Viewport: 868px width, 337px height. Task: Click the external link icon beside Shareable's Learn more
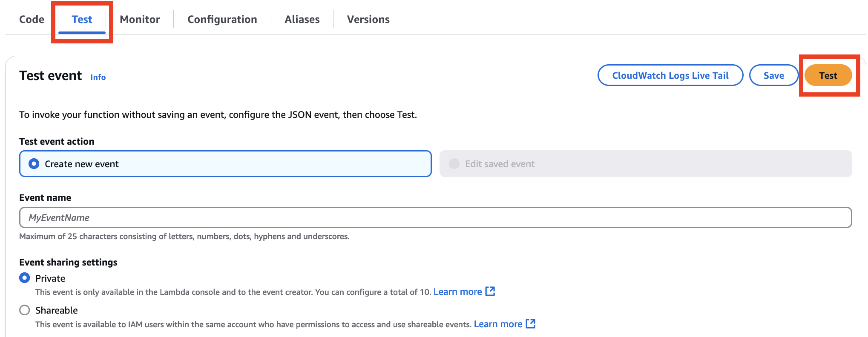(x=531, y=324)
